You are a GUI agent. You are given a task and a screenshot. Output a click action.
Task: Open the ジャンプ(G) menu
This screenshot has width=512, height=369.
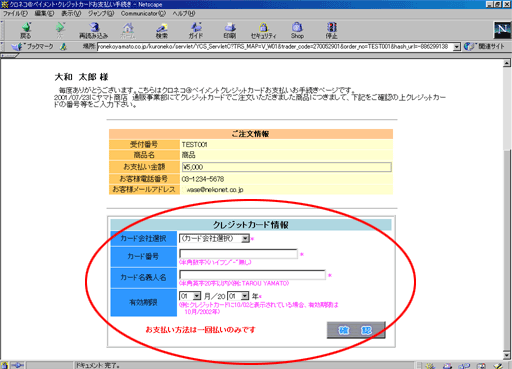point(101,14)
